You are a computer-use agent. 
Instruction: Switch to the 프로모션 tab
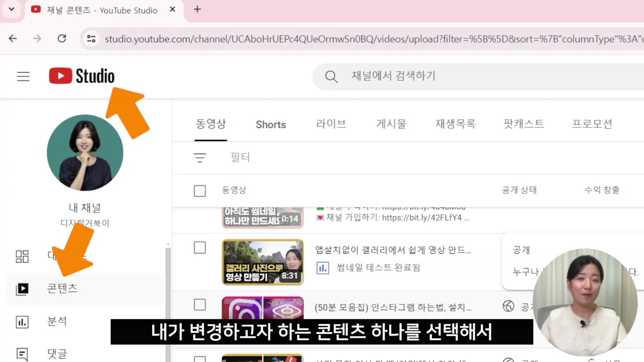pyautogui.click(x=592, y=124)
